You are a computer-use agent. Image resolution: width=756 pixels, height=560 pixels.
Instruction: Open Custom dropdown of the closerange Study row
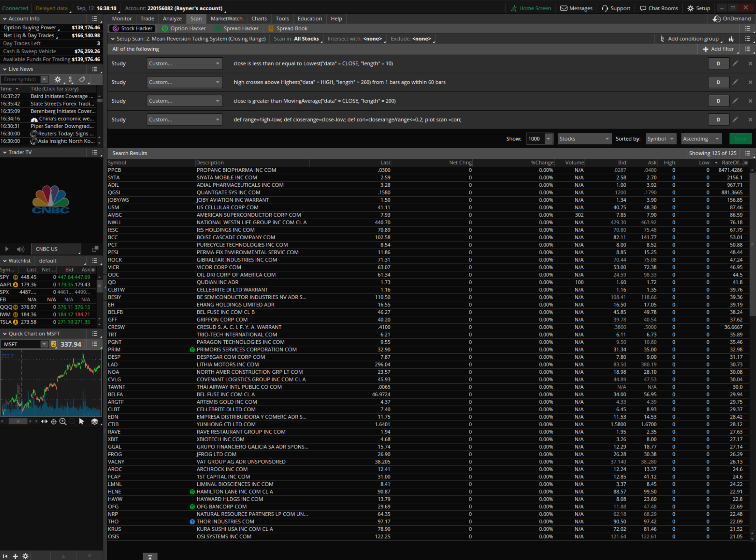pos(185,119)
